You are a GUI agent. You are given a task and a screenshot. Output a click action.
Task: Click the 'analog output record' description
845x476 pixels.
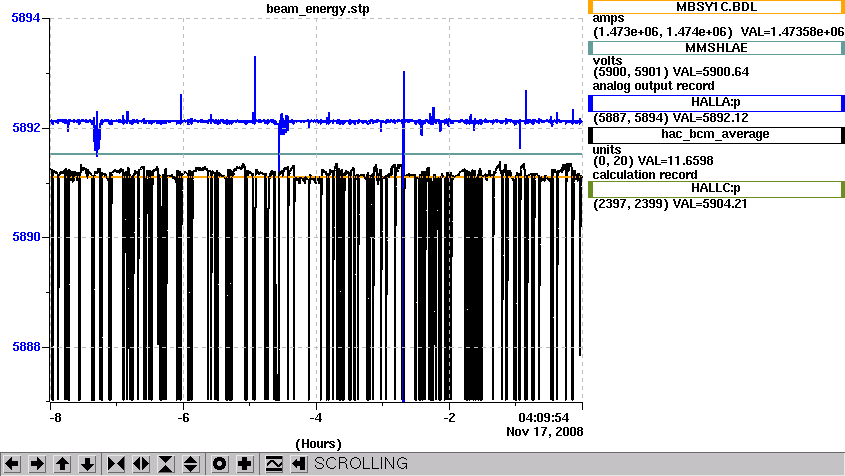click(x=654, y=86)
